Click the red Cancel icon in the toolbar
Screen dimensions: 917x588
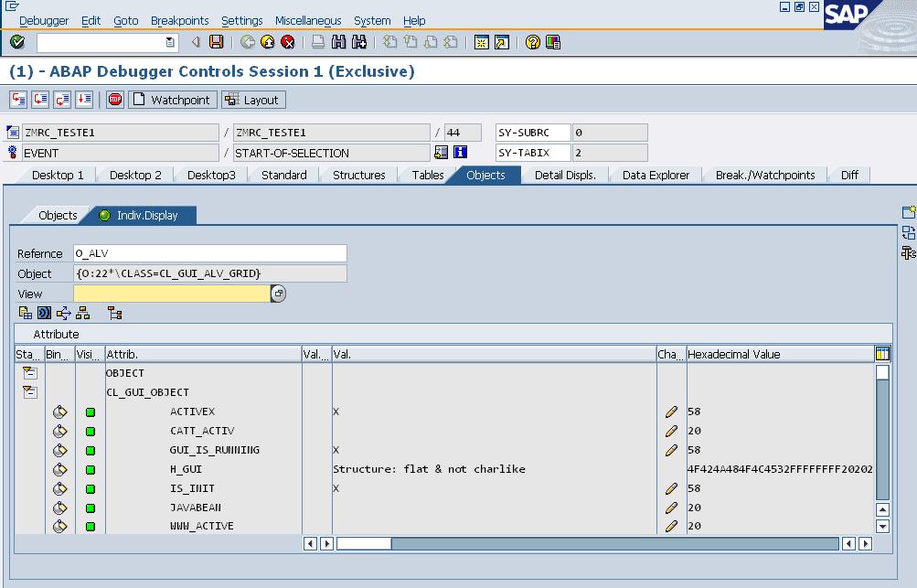tap(288, 42)
